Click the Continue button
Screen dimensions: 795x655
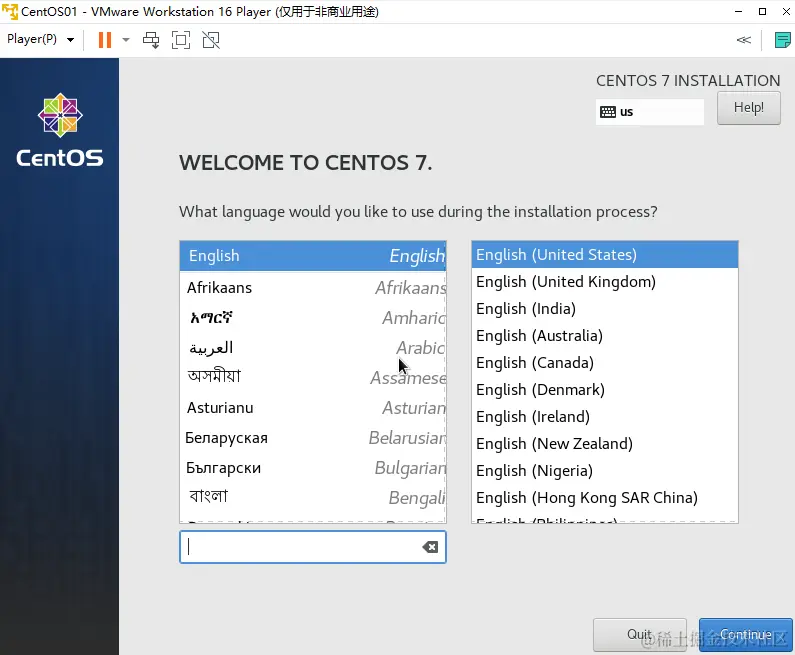[745, 635]
